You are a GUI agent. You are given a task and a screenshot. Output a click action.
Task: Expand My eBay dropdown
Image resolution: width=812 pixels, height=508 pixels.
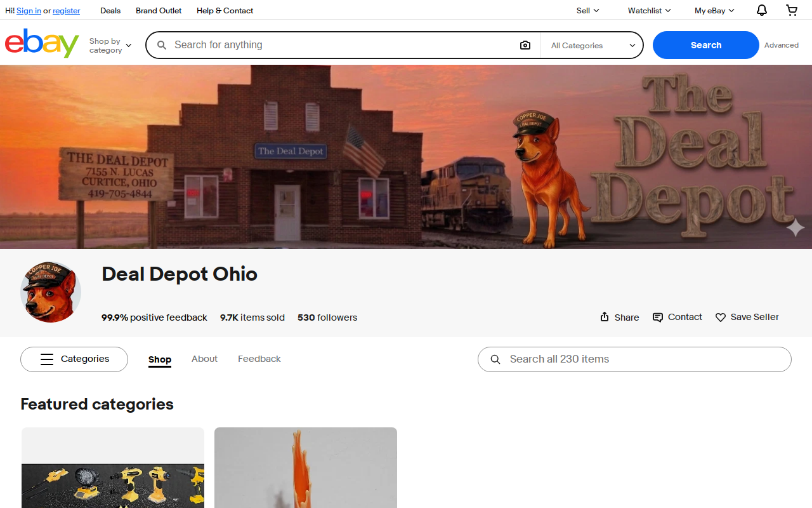tap(714, 10)
